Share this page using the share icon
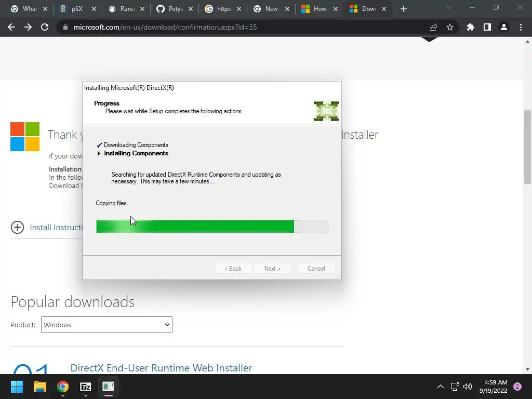Screen dimensions: 532x399 [x=433, y=27]
